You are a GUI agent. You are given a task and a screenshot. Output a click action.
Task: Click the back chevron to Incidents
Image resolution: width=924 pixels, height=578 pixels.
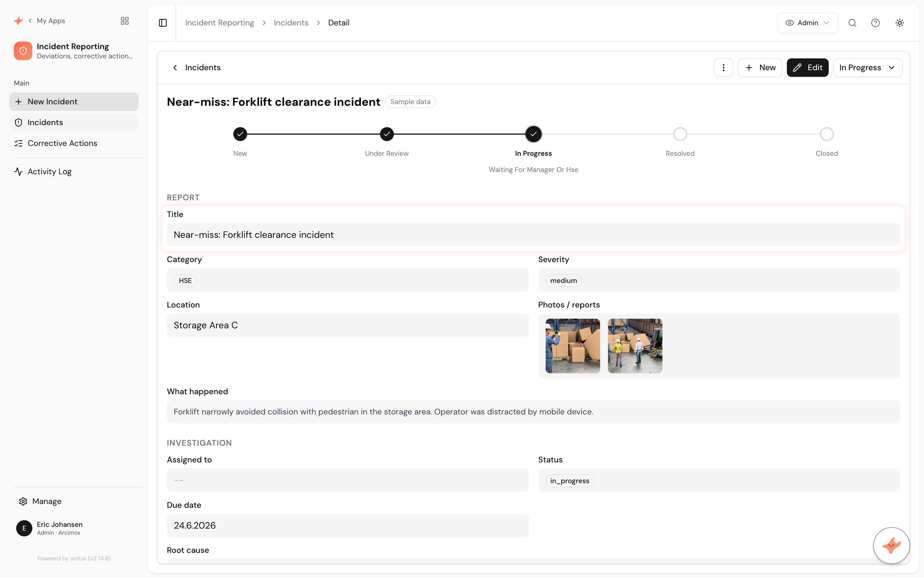175,68
